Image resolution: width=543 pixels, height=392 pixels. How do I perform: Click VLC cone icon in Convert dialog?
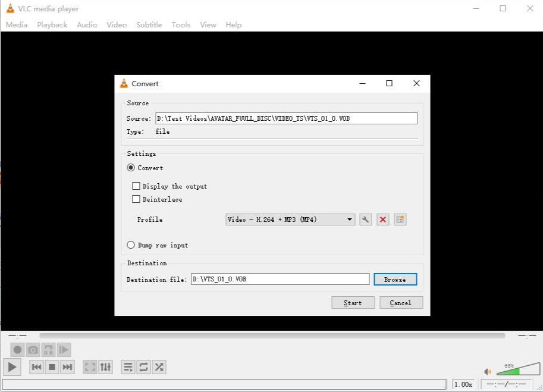point(124,83)
